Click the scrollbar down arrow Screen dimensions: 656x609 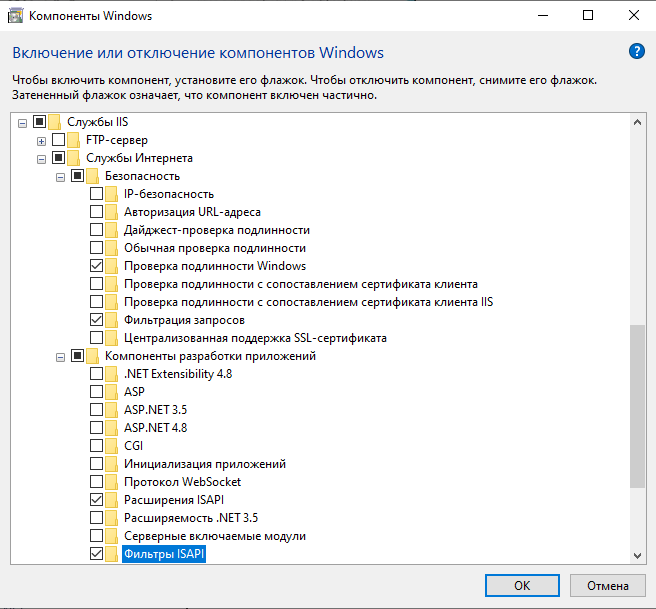tap(636, 555)
